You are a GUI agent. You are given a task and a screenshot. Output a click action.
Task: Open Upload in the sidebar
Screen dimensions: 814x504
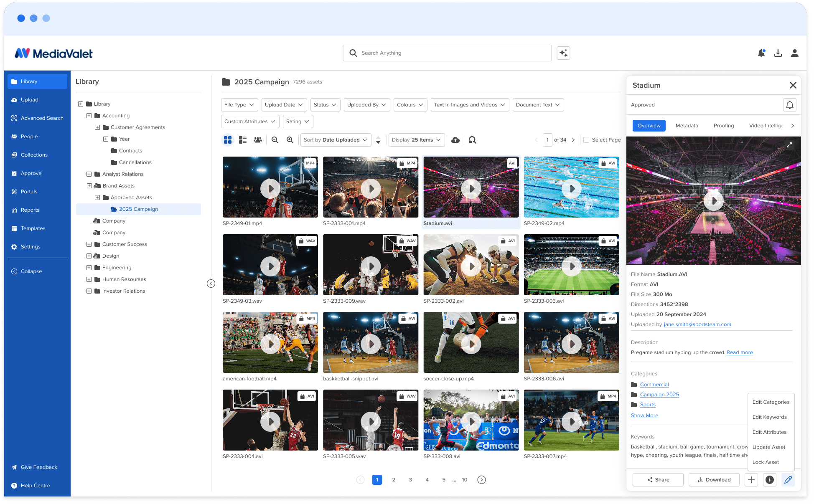pyautogui.click(x=37, y=100)
